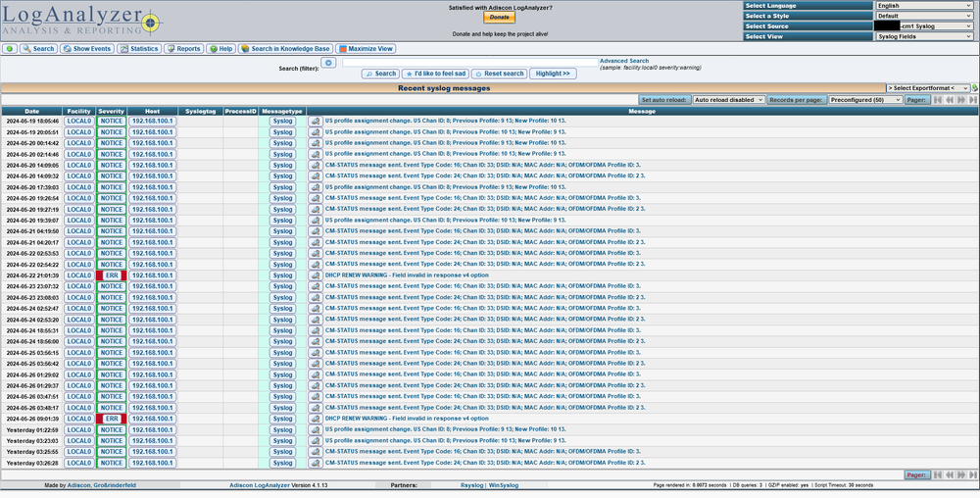Click the export icon next to Select Exportformat
The image size is (980, 498).
(x=975, y=88)
